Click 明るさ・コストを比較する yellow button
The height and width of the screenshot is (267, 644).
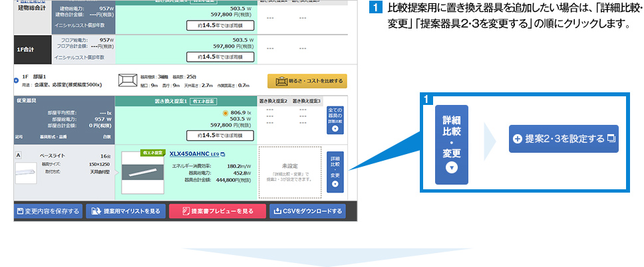[x=307, y=82]
